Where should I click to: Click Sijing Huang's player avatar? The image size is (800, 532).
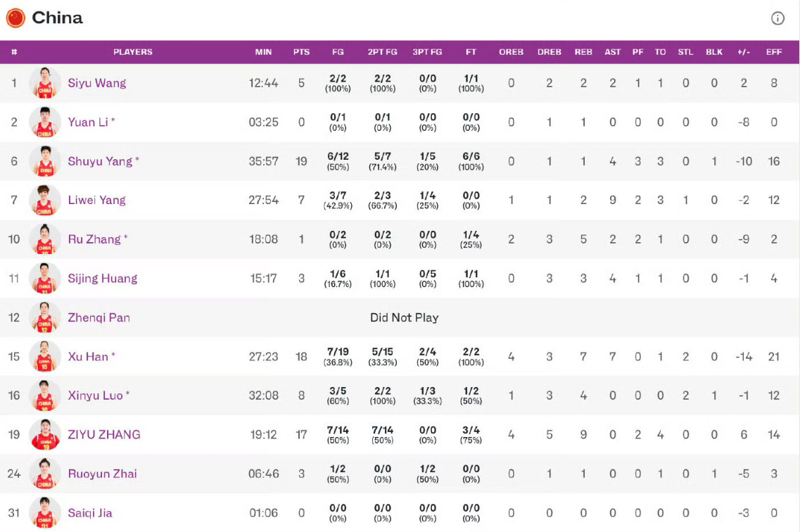click(x=44, y=278)
